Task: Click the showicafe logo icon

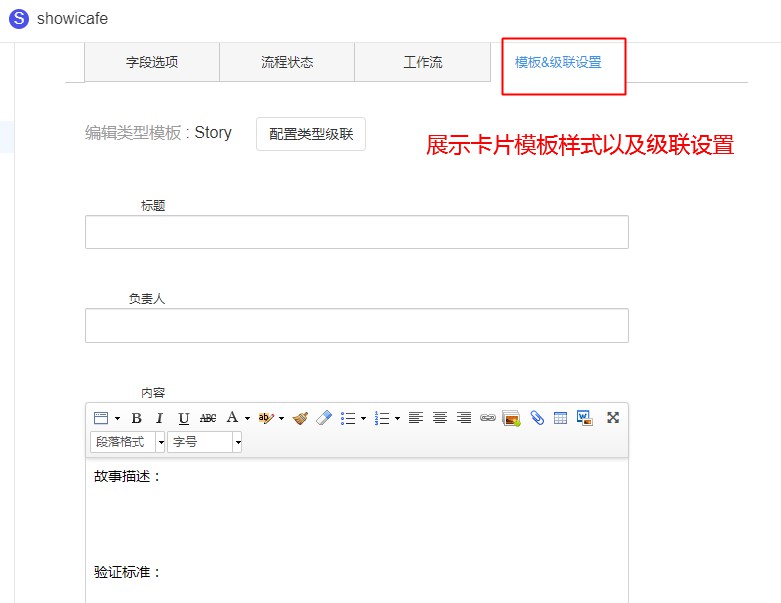Action: [x=19, y=18]
